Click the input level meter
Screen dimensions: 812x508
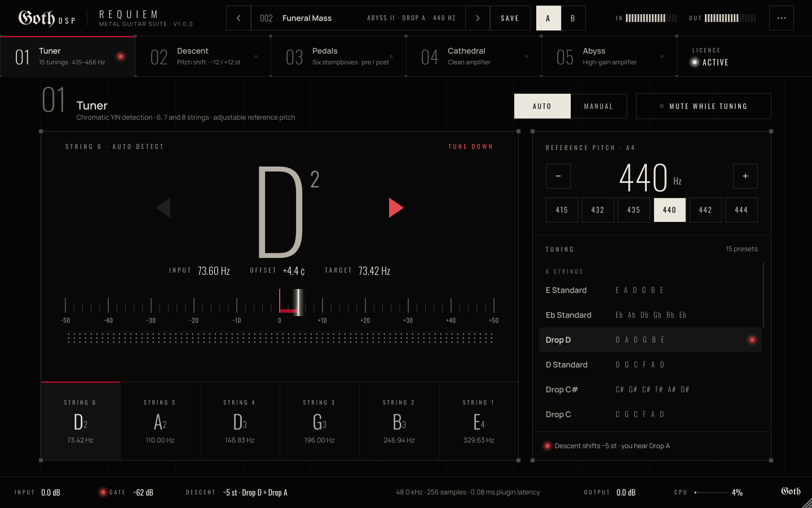tap(651, 18)
